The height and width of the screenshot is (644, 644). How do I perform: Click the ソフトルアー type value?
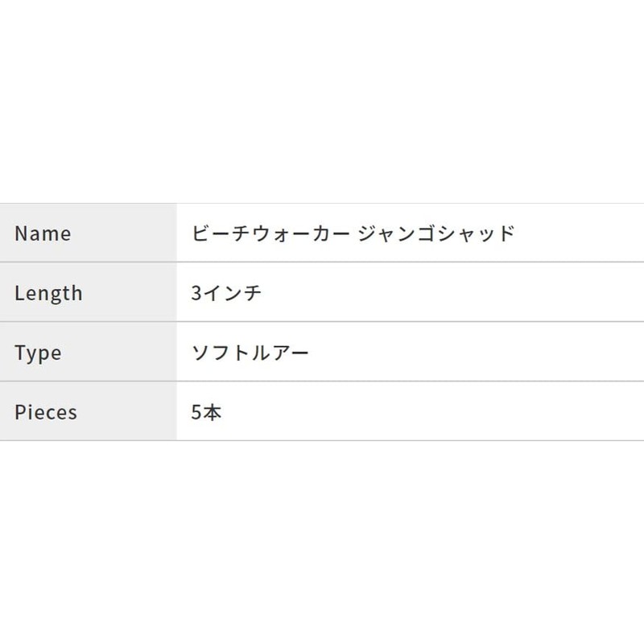[x=250, y=353]
